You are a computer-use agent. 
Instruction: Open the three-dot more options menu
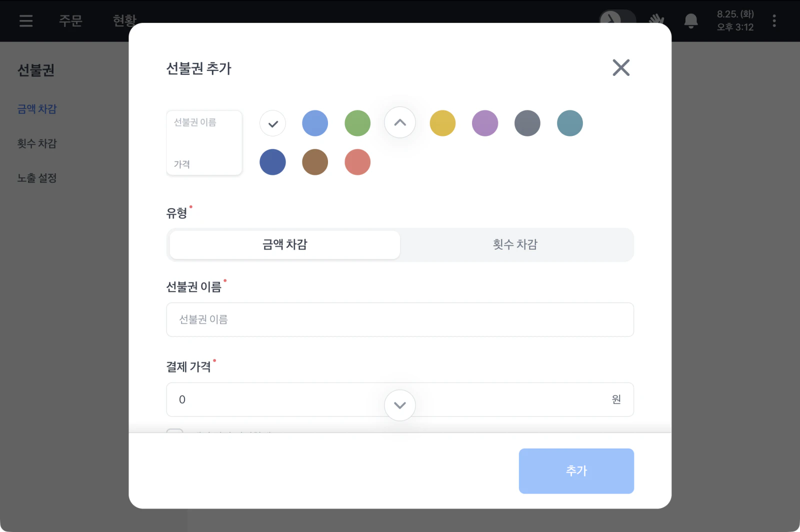point(774,20)
